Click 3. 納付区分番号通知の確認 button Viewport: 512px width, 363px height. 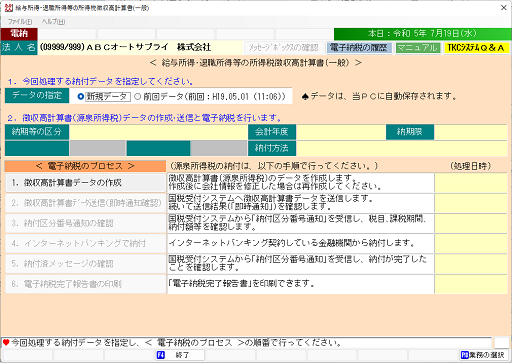(x=86, y=223)
